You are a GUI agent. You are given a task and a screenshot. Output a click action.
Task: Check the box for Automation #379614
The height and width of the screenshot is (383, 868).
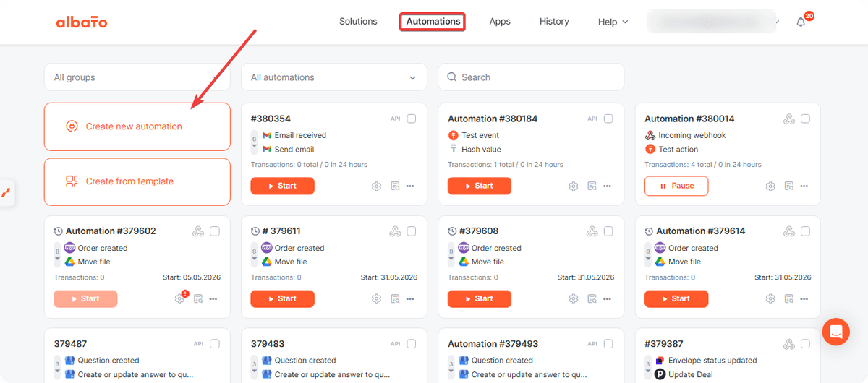point(805,231)
